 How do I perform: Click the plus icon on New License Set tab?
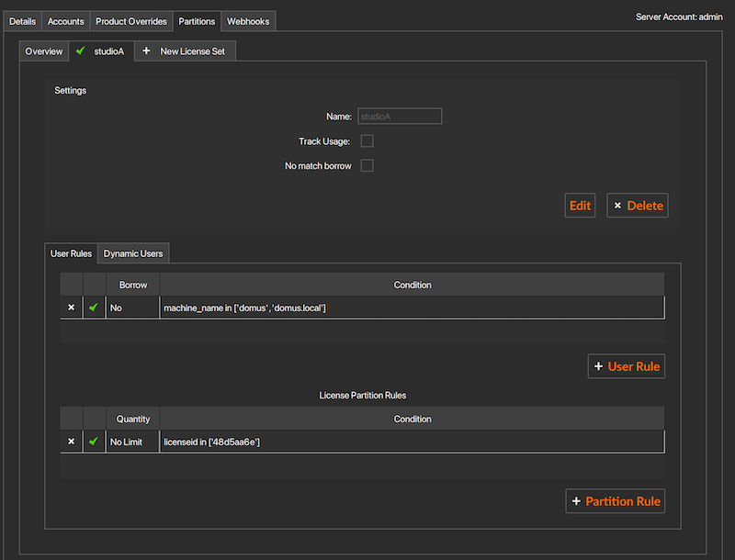147,51
